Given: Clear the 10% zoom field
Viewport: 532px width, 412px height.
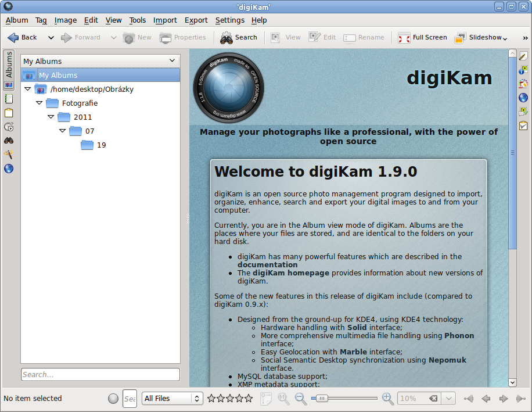Looking at the screenshot, I should (433, 399).
